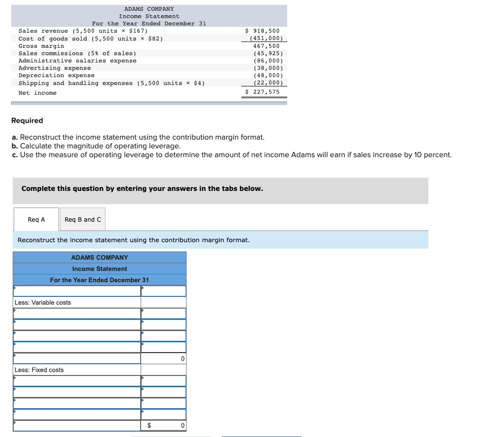This screenshot has height=437, width=504.
Task: Open the net income label dropdown in the last row
Action: tap(76, 425)
